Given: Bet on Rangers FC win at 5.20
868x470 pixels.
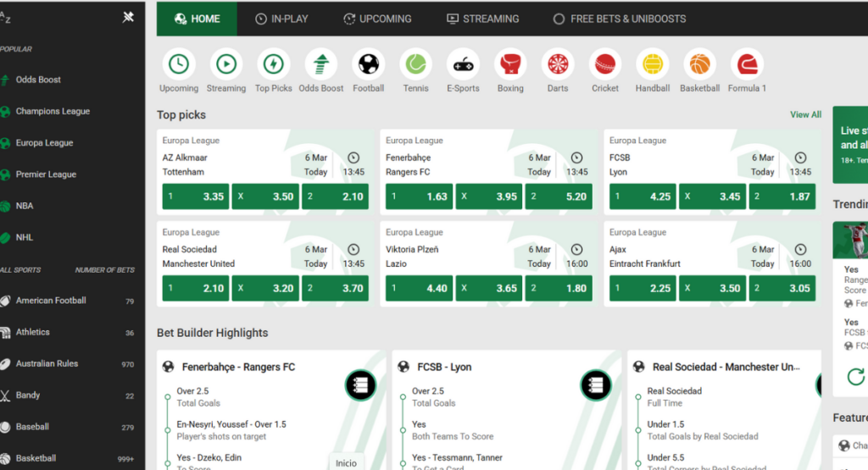Looking at the screenshot, I should tap(559, 196).
